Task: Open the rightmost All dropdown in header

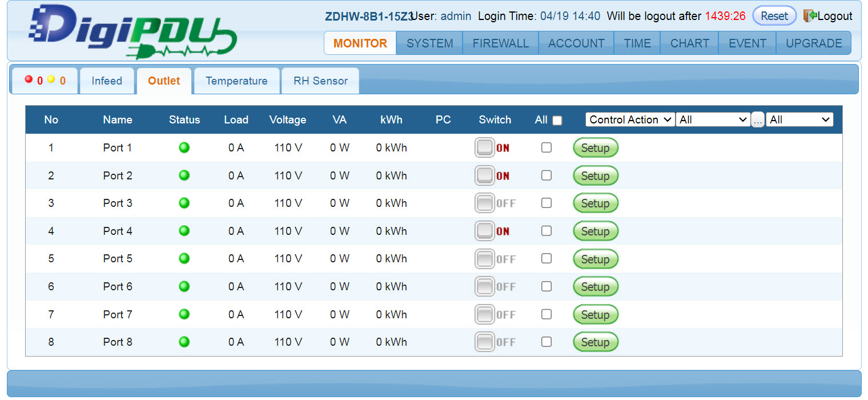Action: click(x=799, y=120)
